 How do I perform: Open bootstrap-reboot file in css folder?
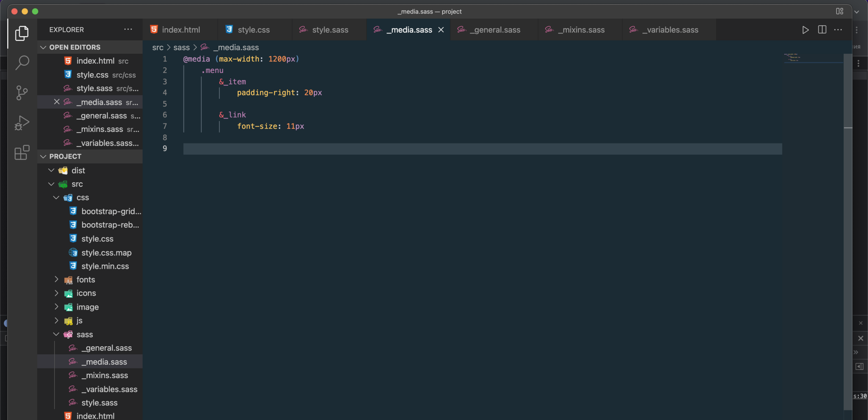90,225
